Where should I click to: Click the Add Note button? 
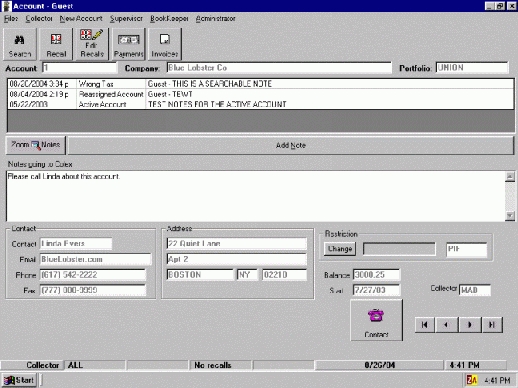(291, 145)
